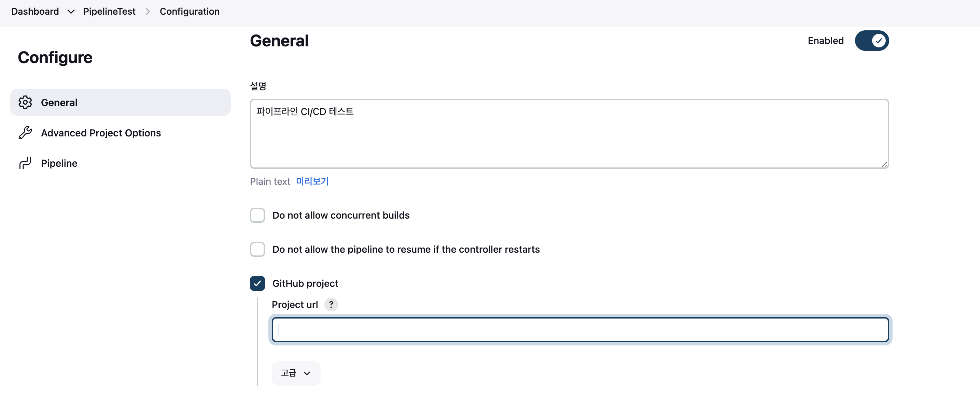The width and height of the screenshot is (980, 399).
Task: Open the Dashboard breadcrumb dropdown chevron
Action: (x=71, y=12)
